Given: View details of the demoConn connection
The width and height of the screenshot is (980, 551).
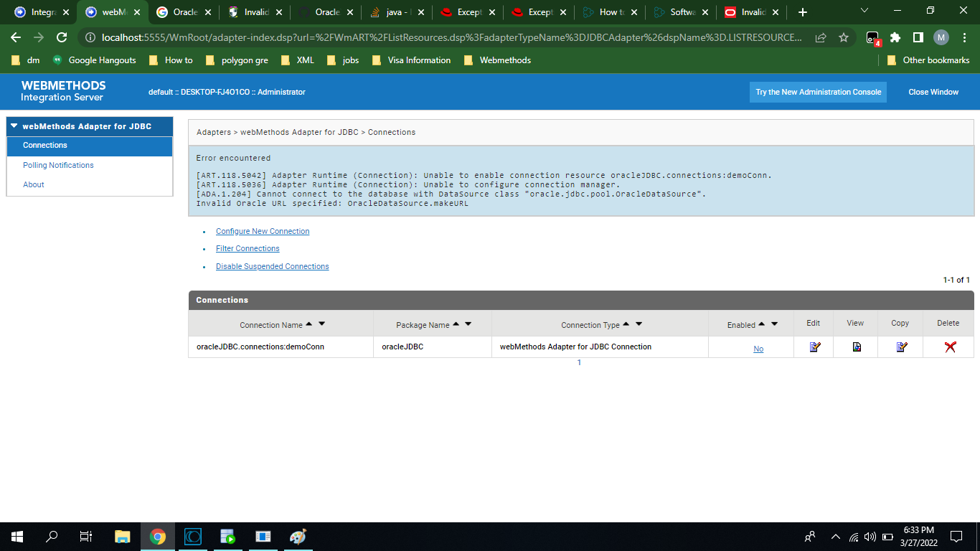Looking at the screenshot, I should click(x=857, y=347).
